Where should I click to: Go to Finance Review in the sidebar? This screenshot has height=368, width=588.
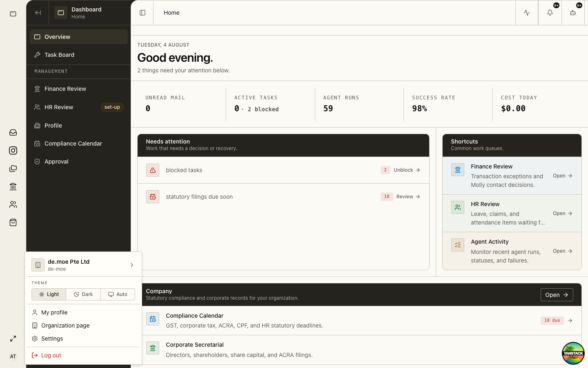(x=79, y=89)
